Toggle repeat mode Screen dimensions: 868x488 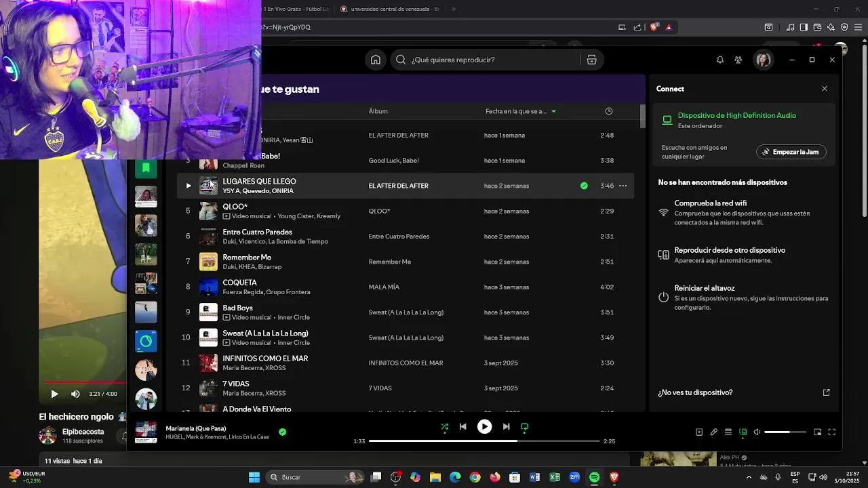click(x=524, y=427)
